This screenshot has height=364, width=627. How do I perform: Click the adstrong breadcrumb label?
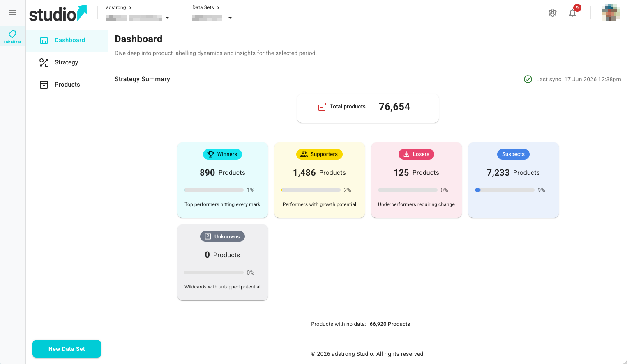click(x=116, y=7)
